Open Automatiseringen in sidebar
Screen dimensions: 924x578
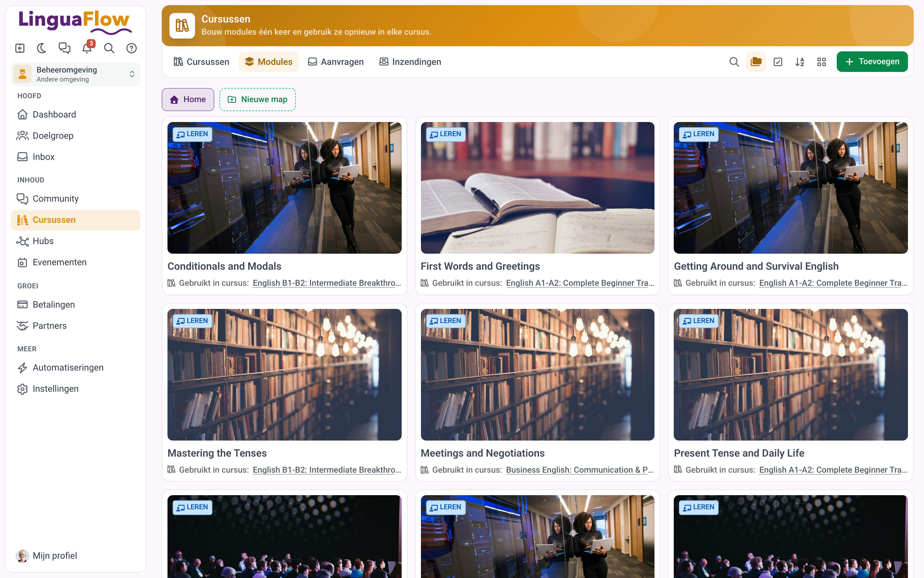[76, 368]
